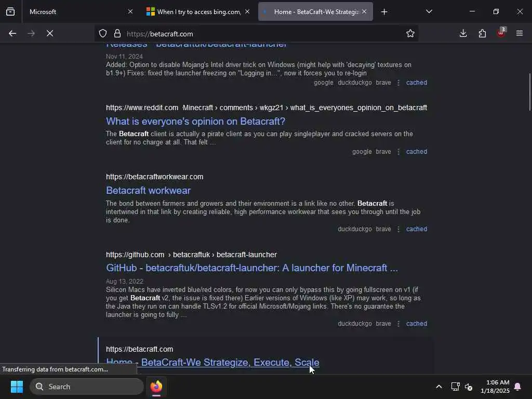Open the Extensions puzzle icon

482,33
